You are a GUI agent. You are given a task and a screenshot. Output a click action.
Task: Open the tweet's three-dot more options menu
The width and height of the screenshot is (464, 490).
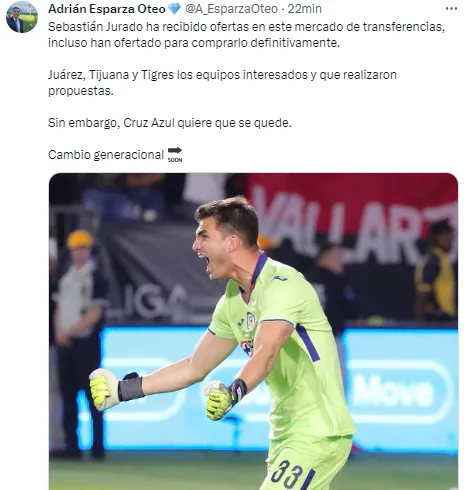click(451, 9)
